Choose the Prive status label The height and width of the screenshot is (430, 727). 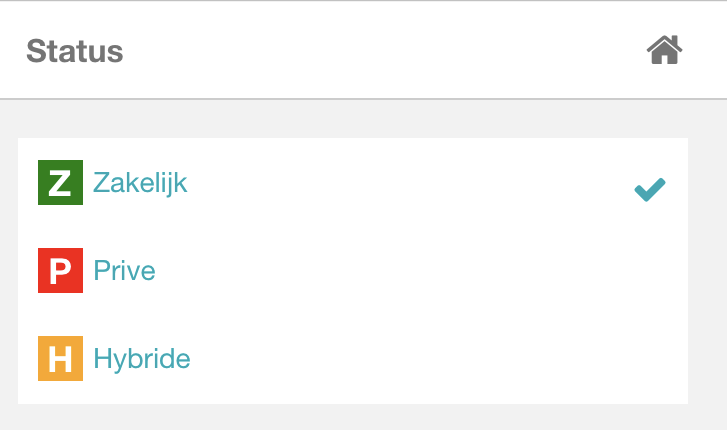(124, 270)
